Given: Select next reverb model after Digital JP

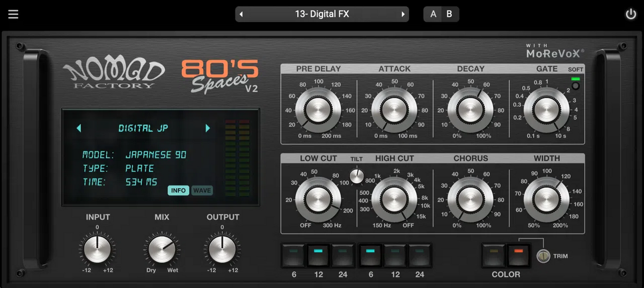Looking at the screenshot, I should coord(208,128).
